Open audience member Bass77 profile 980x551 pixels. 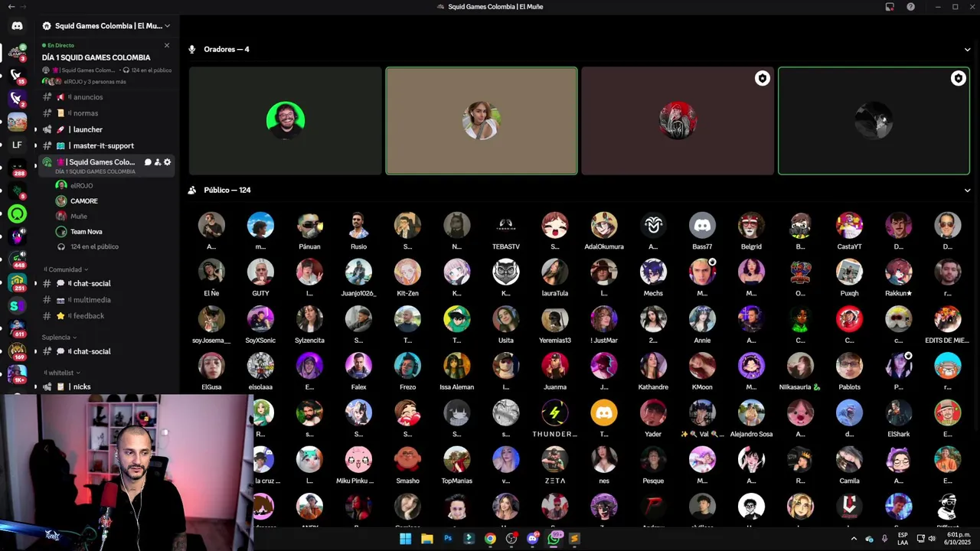702,231
